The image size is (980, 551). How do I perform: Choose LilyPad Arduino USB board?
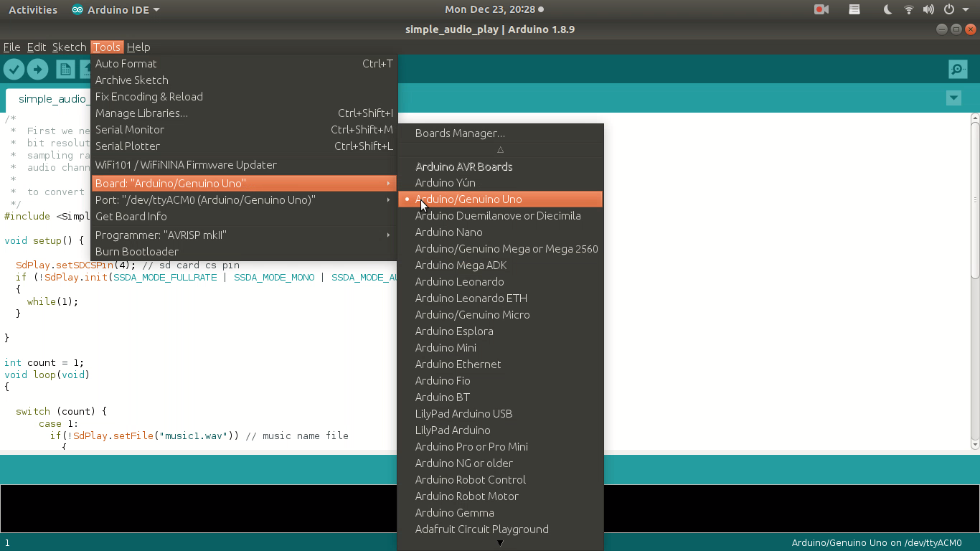pos(500,414)
